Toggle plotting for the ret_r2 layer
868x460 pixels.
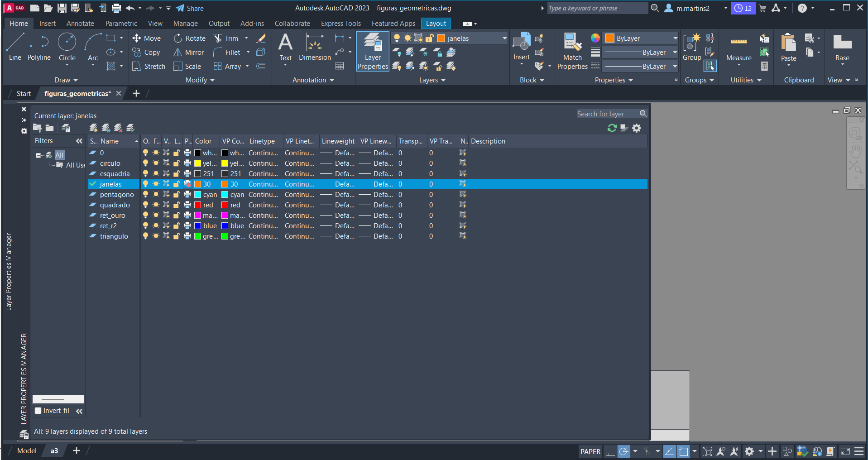click(187, 225)
